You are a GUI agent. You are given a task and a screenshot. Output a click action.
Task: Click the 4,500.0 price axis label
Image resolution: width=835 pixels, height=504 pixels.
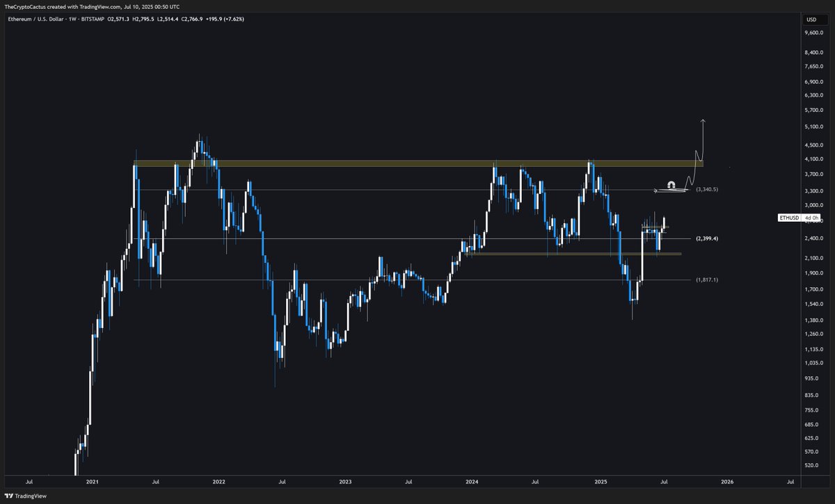click(x=814, y=145)
